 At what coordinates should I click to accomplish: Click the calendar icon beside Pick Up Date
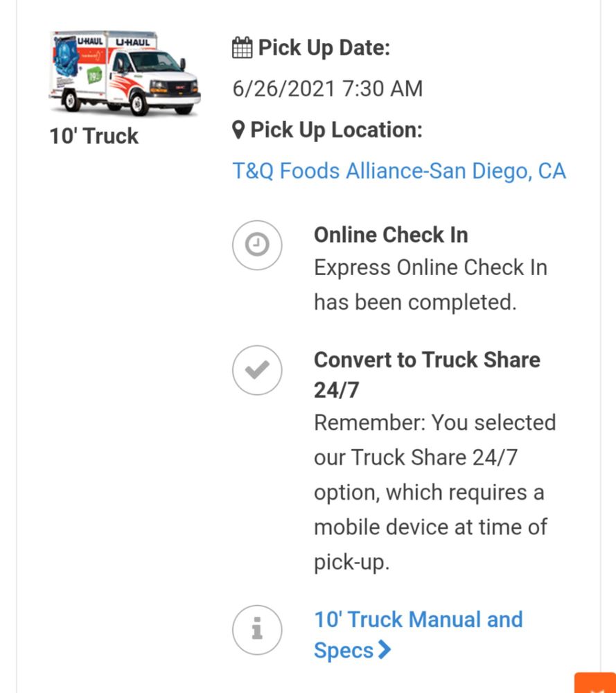coord(242,48)
